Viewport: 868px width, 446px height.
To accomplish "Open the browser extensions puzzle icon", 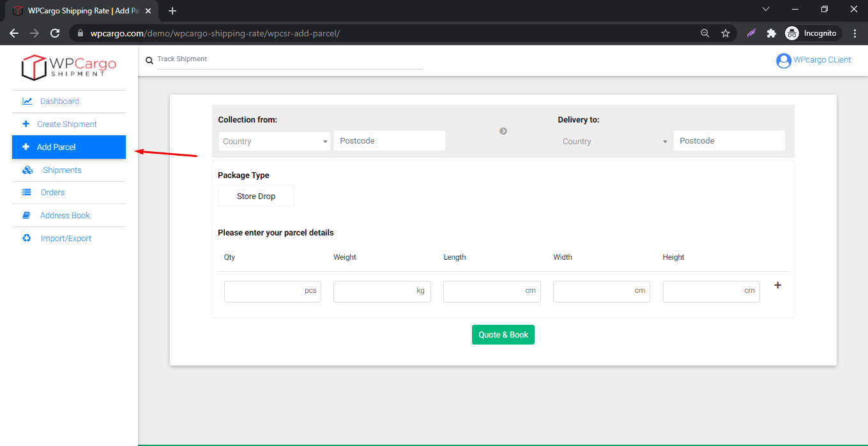I will 771,33.
